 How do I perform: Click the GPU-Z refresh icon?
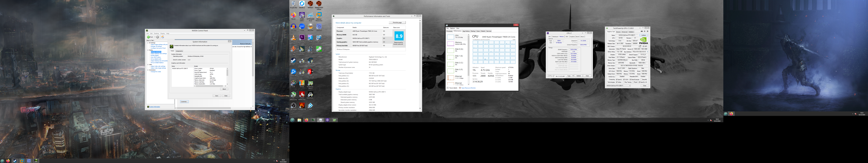tap(645, 31)
